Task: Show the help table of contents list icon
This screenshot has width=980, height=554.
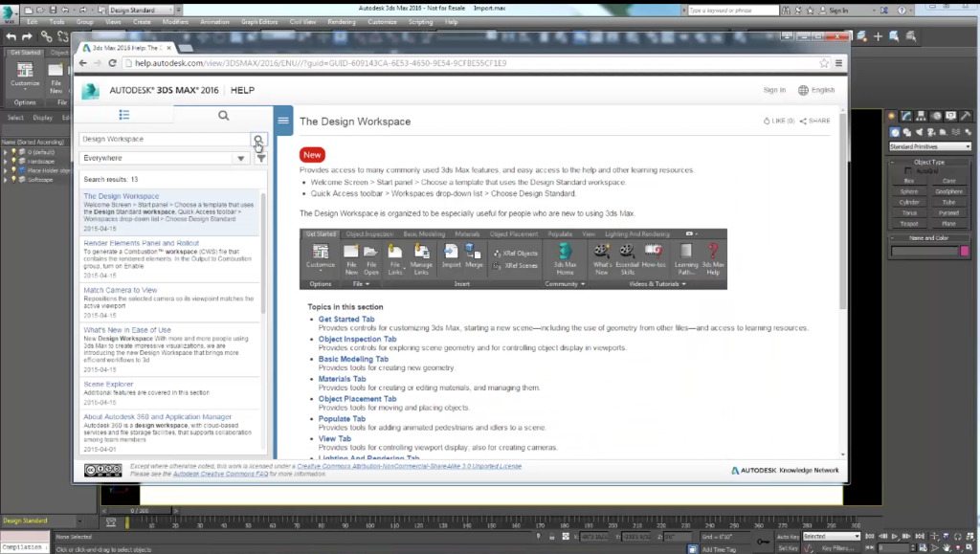Action: [124, 115]
